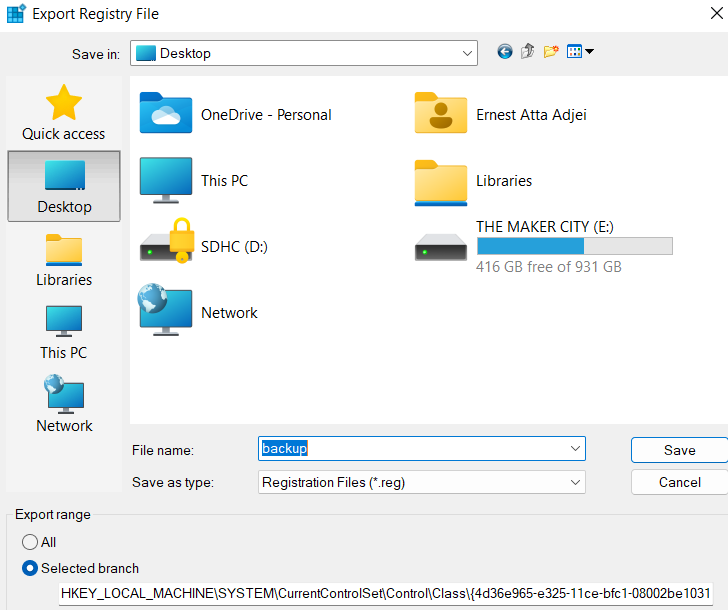728x610 pixels.
Task: Expand the Save in location dropdown
Action: click(467, 53)
